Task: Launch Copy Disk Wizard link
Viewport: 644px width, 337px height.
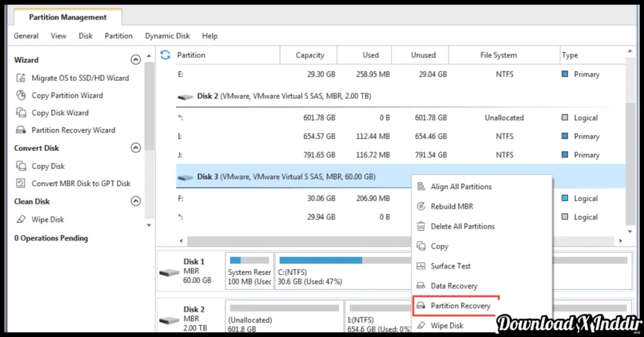Action: (60, 113)
